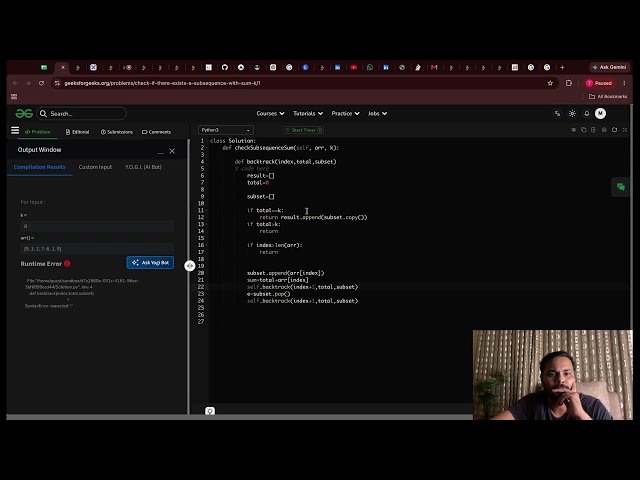Switch to the Submissions tab
The image size is (640, 480).
117,132
